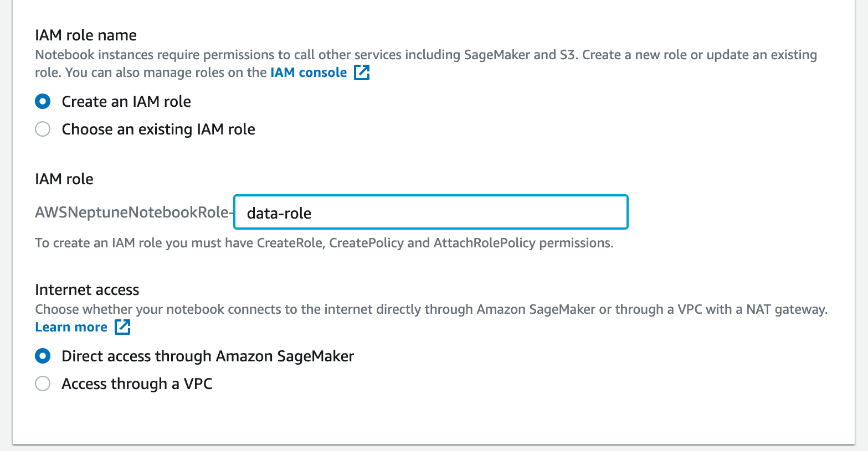Screen dimensions: 868x451
Task: Click the Learn more link under Internet access
Action: (x=71, y=326)
